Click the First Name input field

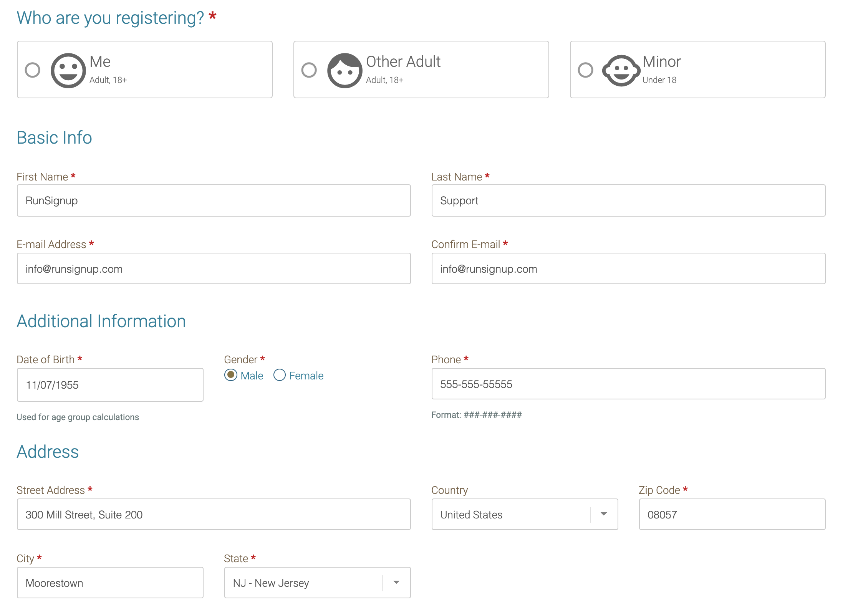pos(214,200)
